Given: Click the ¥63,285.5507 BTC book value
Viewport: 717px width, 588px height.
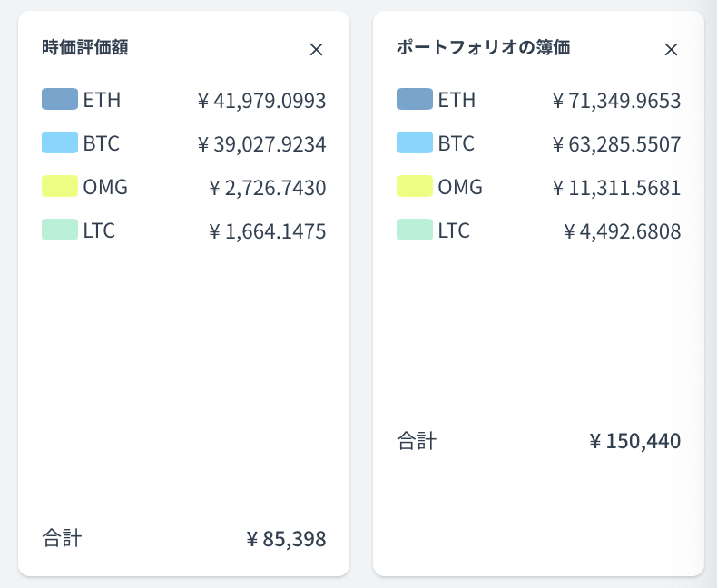Looking at the screenshot, I should pyautogui.click(x=616, y=144).
